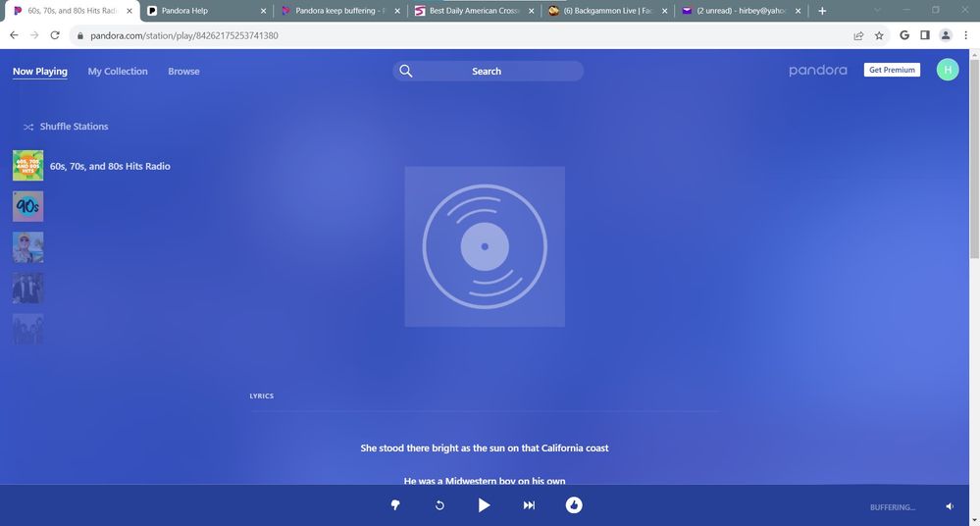Open the 60s, 70s, 80s Hits station thumbnail
980x526 pixels.
(28, 166)
